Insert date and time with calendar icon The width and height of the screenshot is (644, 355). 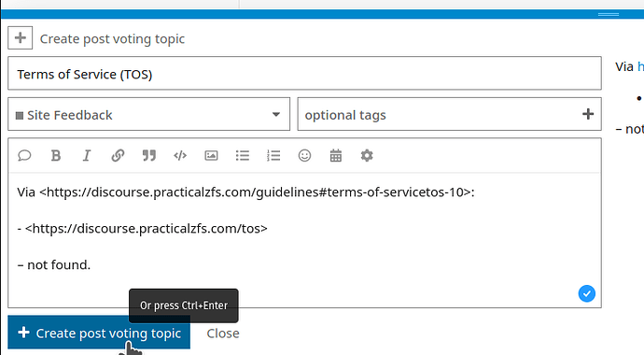[x=336, y=156]
